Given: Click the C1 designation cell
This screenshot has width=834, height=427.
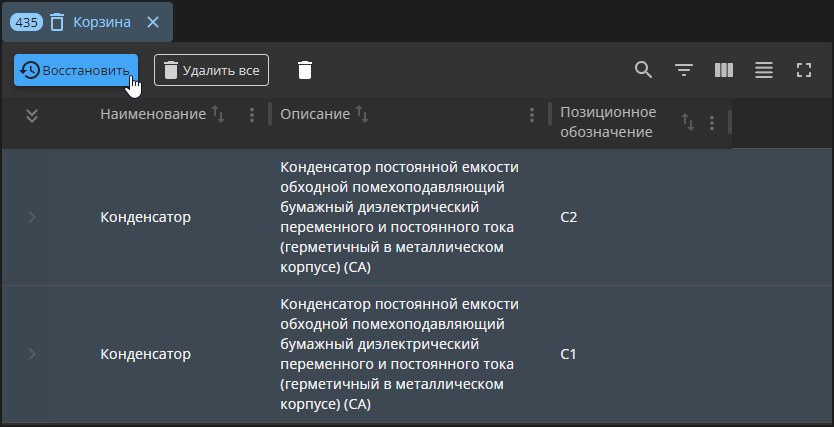Looking at the screenshot, I should click(x=569, y=354).
